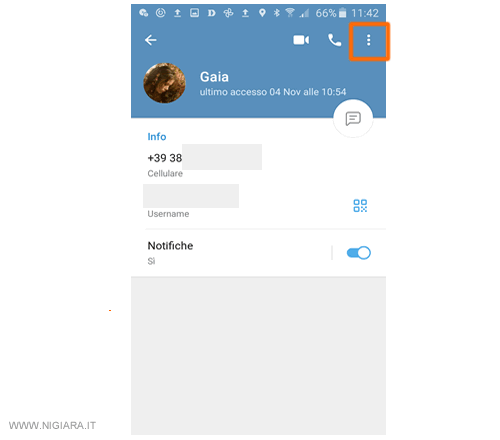500x440 pixels.
Task: Open the three-dot overflow menu
Action: tap(368, 40)
